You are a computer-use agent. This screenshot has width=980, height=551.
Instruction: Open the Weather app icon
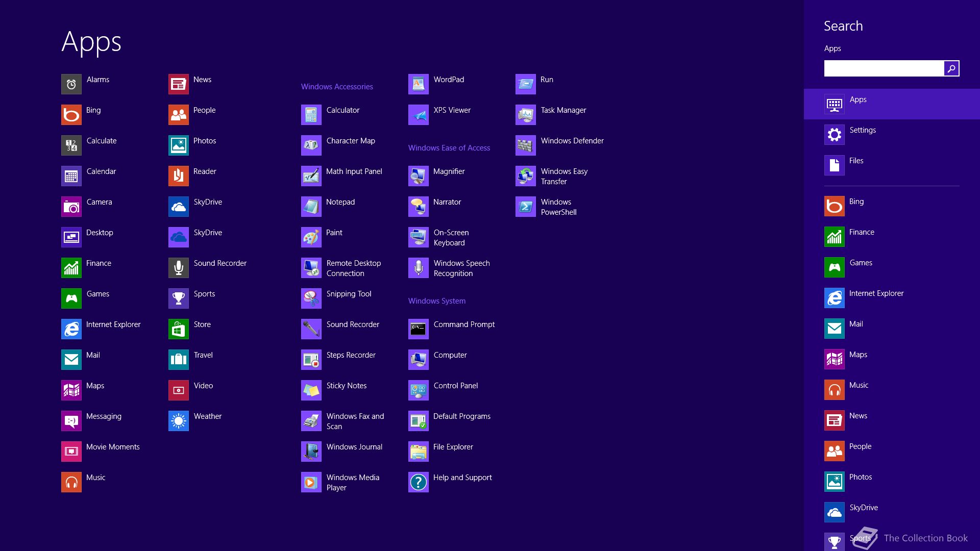point(179,421)
